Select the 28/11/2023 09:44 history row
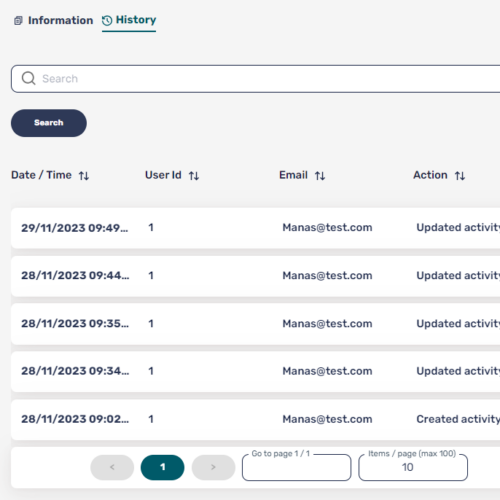This screenshot has height=500, width=500. coord(256,276)
